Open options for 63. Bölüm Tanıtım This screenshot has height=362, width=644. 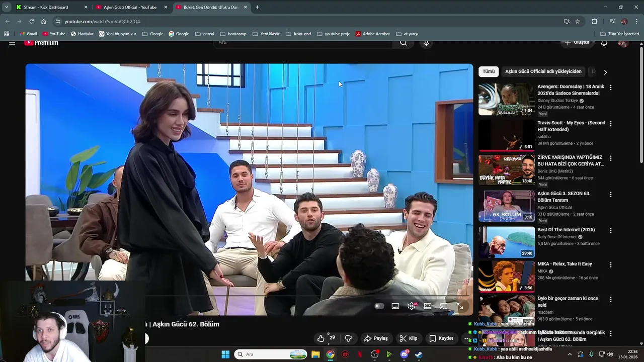(611, 194)
